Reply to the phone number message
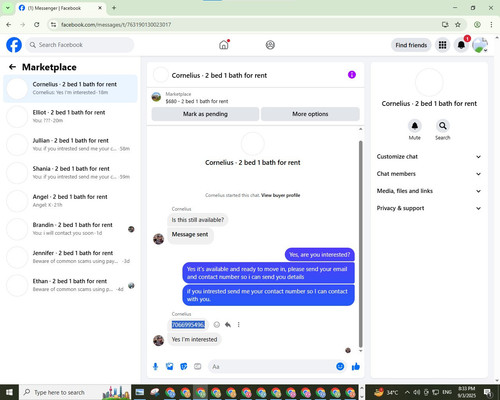Image resolution: width=500 pixels, height=400 pixels. click(x=228, y=324)
